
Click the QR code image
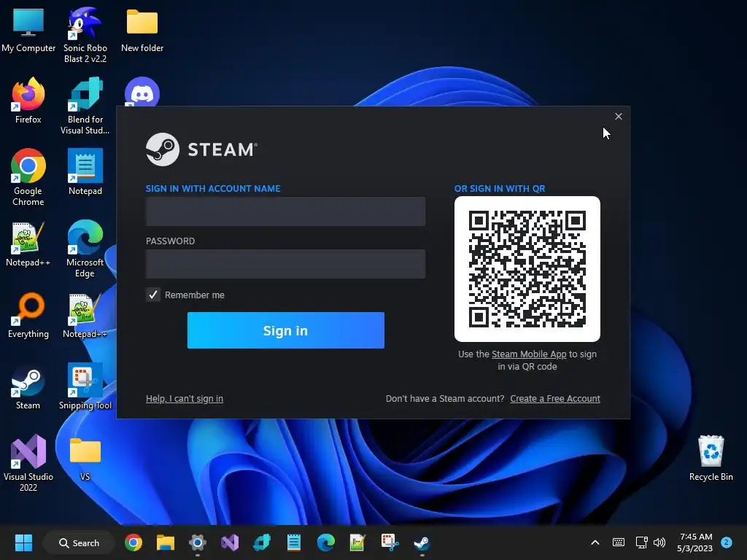[527, 269]
